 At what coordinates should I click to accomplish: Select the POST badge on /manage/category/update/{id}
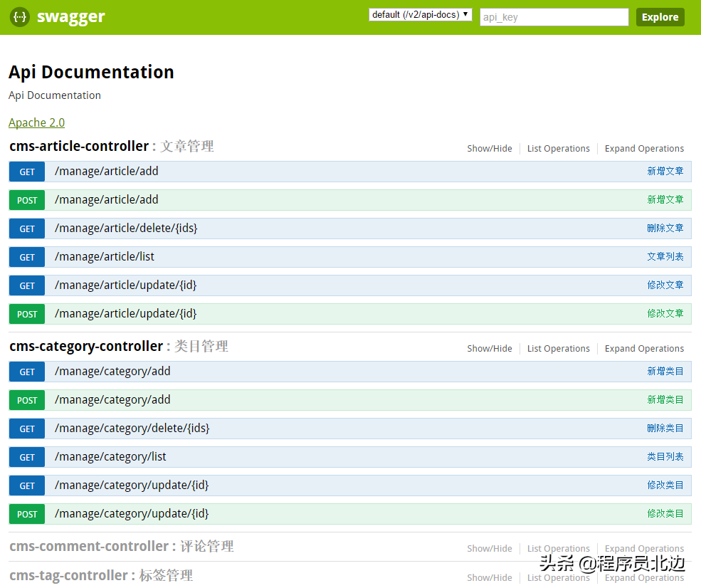[x=26, y=513]
